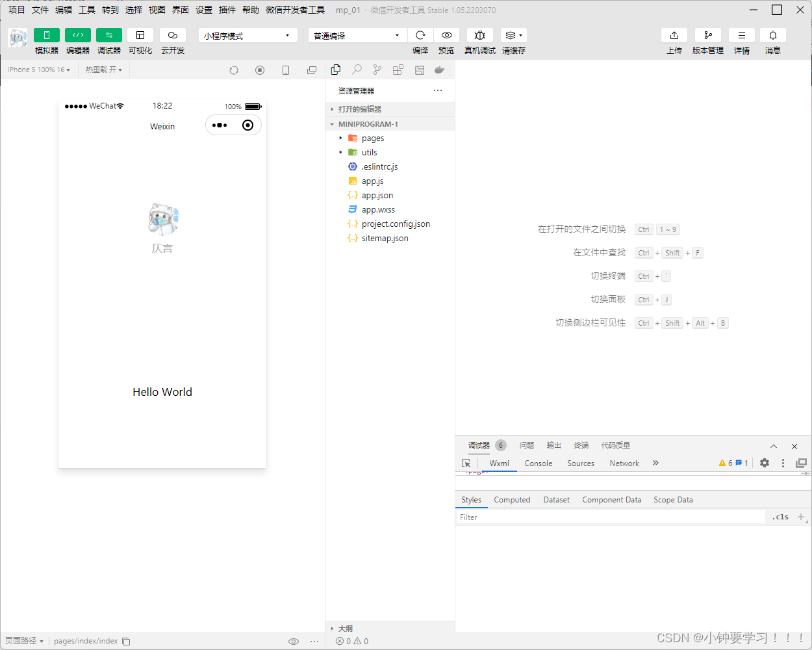Open the Version Management icon
The width and height of the screenshot is (812, 650).
[707, 35]
